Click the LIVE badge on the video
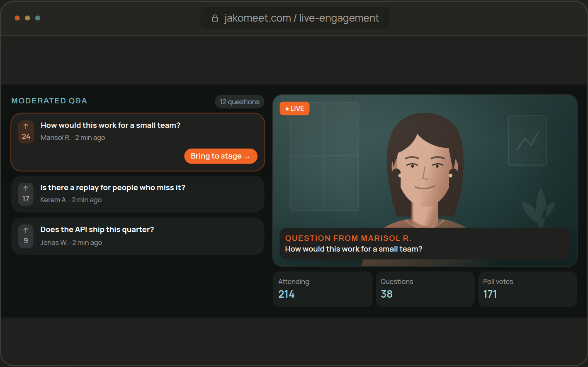 [x=295, y=108]
